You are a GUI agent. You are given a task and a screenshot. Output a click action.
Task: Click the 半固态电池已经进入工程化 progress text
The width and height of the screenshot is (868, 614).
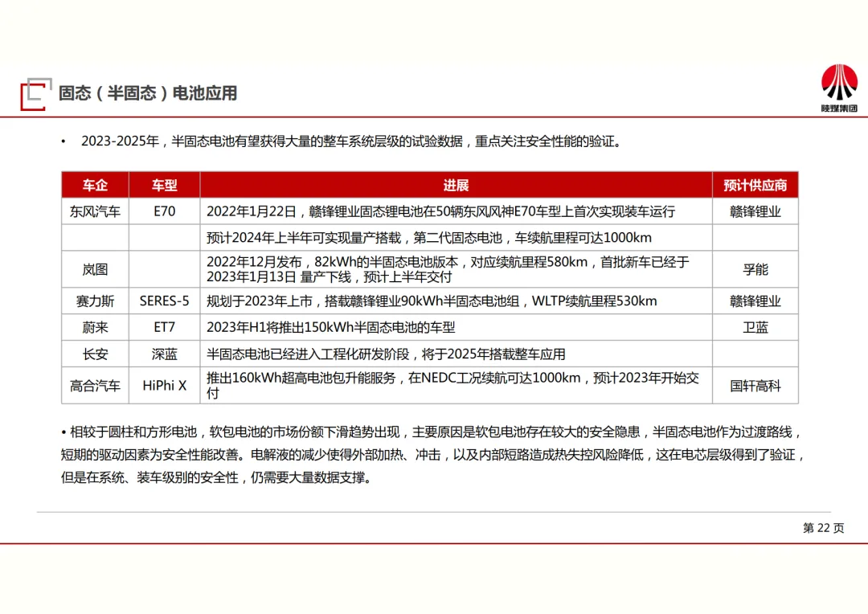pyautogui.click(x=386, y=354)
